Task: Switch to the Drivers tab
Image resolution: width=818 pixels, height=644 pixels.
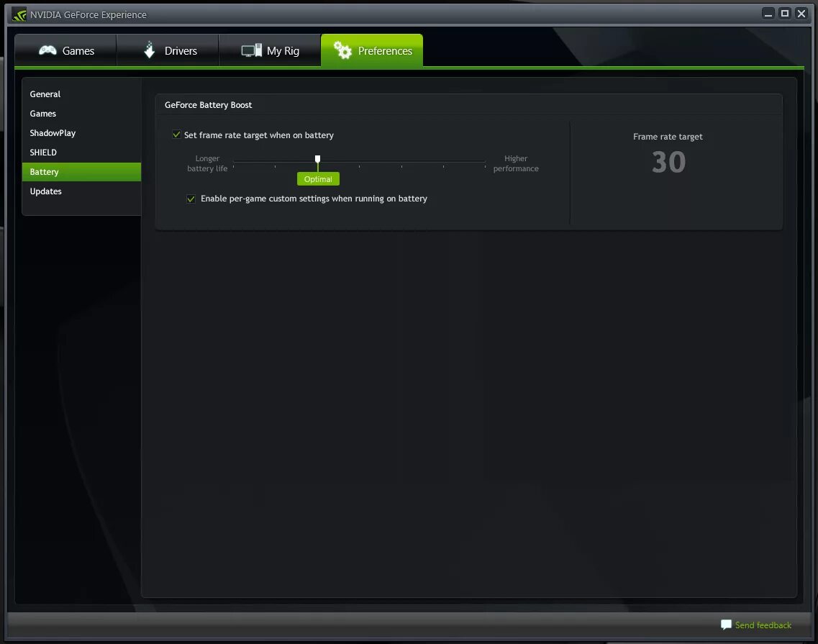Action: [x=168, y=50]
